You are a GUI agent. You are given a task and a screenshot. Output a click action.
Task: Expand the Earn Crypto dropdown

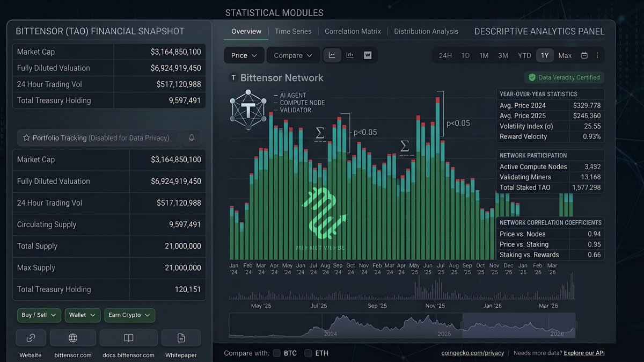[x=129, y=315]
